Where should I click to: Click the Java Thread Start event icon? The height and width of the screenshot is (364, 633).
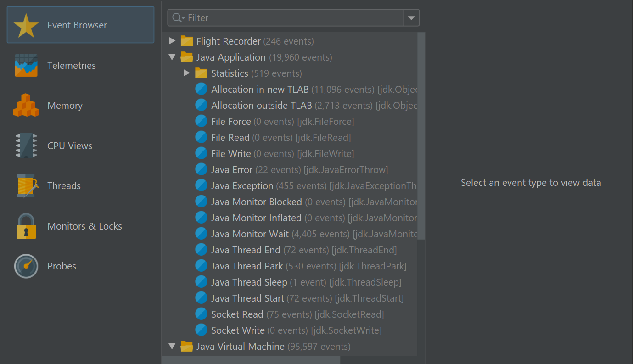pyautogui.click(x=202, y=298)
